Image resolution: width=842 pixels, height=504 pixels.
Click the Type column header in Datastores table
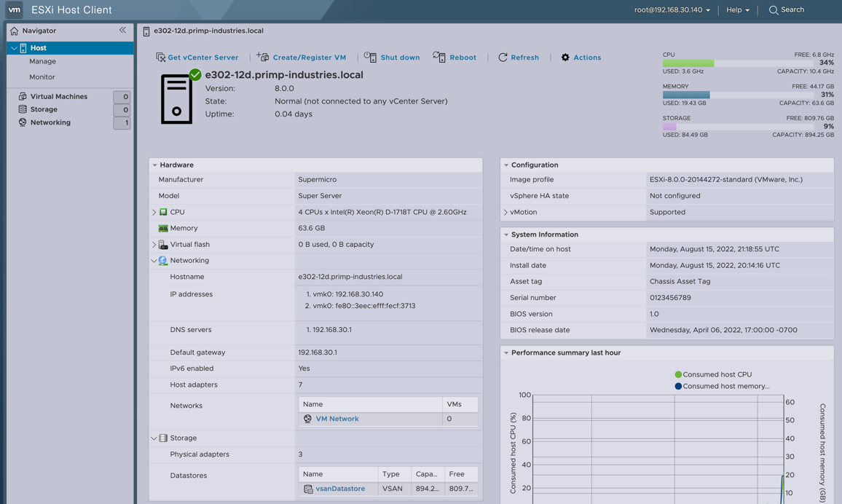pyautogui.click(x=394, y=474)
